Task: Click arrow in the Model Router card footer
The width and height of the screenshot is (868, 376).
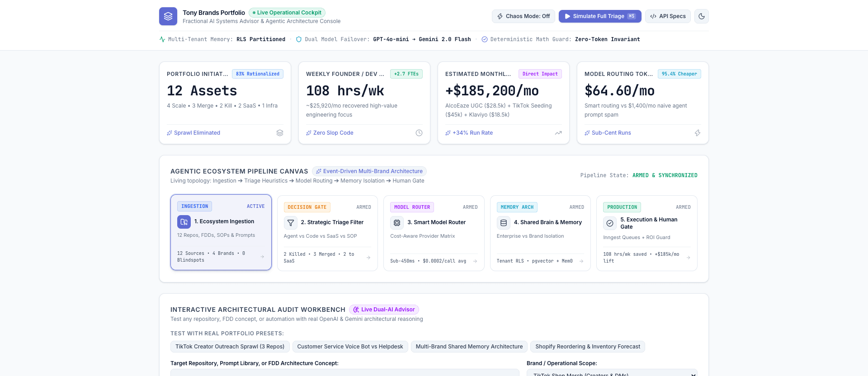Action: (475, 261)
